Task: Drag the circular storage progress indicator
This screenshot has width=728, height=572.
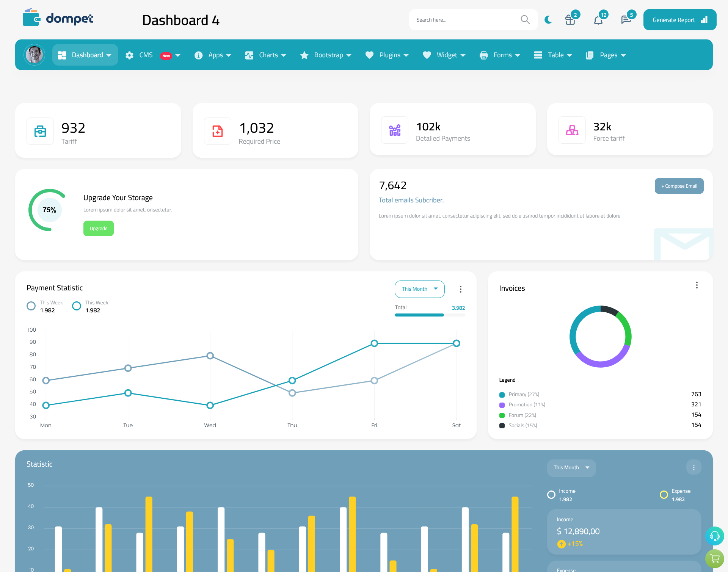Action: pyautogui.click(x=49, y=209)
